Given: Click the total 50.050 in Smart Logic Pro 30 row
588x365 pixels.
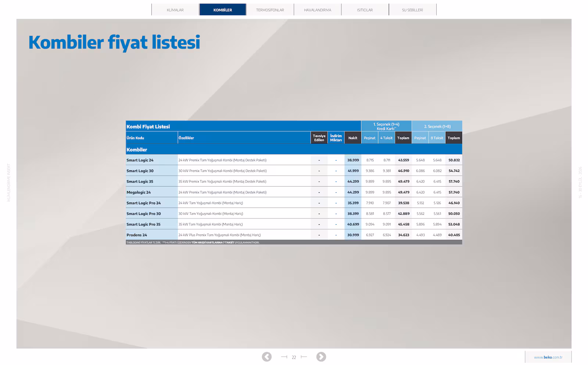Looking at the screenshot, I should (x=454, y=214).
